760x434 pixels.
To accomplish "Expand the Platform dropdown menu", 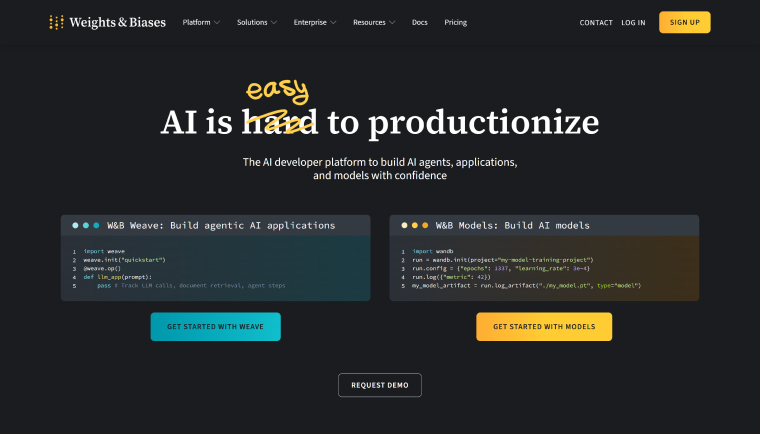I will 201,22.
